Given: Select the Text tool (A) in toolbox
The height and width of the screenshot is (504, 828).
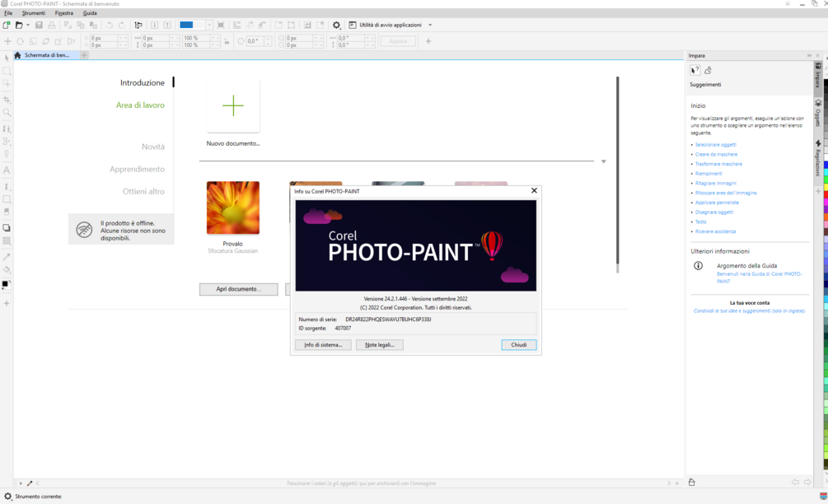Looking at the screenshot, I should 7,170.
